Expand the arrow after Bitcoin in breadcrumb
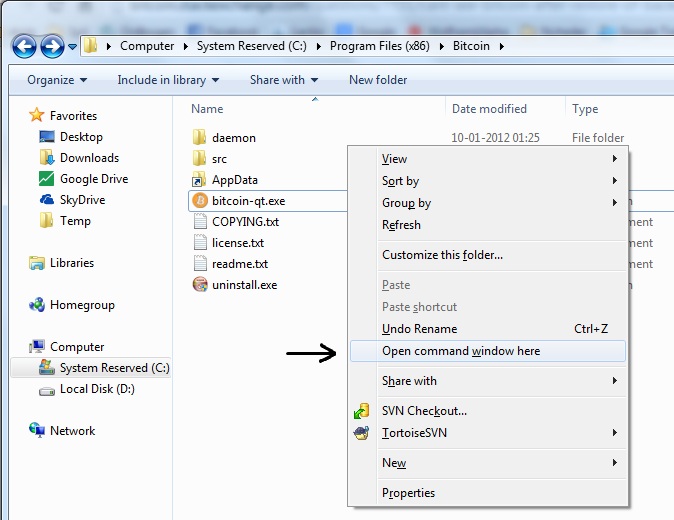Viewport: 674px width, 520px height. coord(502,46)
